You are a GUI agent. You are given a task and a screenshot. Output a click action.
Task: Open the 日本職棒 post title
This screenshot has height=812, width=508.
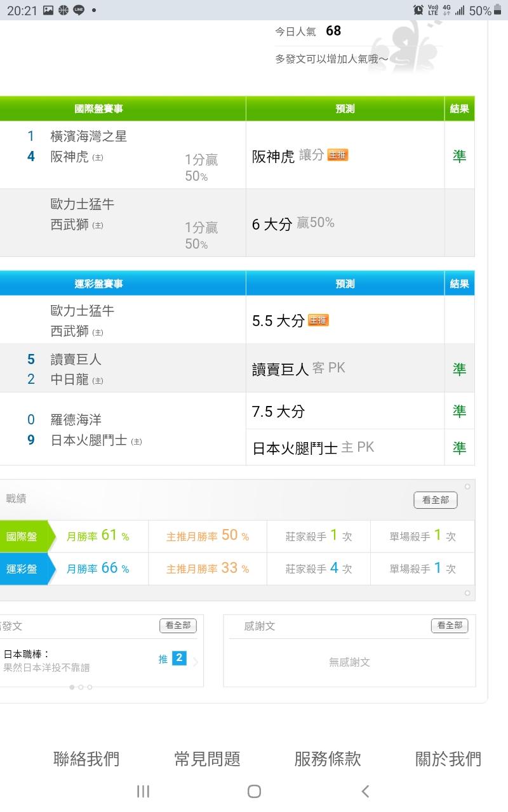27,654
